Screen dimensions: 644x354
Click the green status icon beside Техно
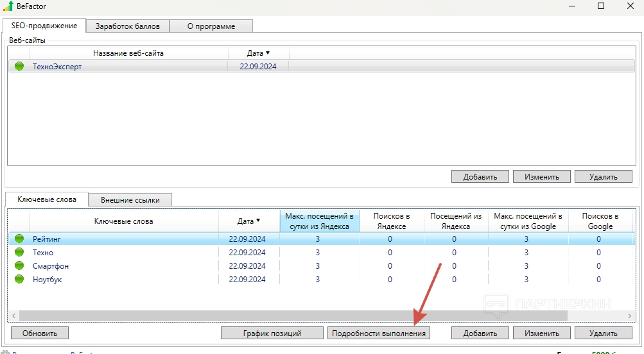click(x=19, y=253)
